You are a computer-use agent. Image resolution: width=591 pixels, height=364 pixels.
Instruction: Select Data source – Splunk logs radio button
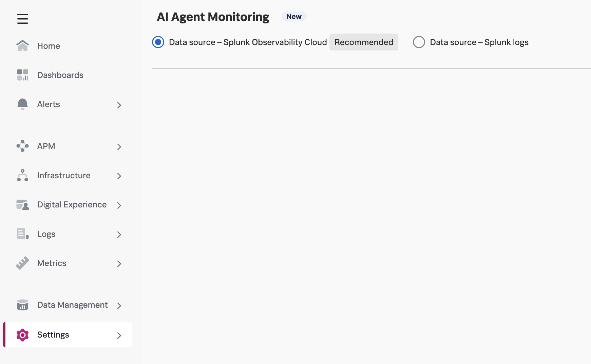coord(419,42)
